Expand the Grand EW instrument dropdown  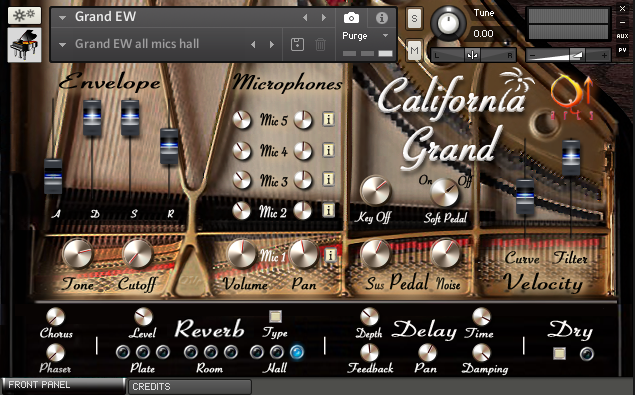tap(62, 18)
